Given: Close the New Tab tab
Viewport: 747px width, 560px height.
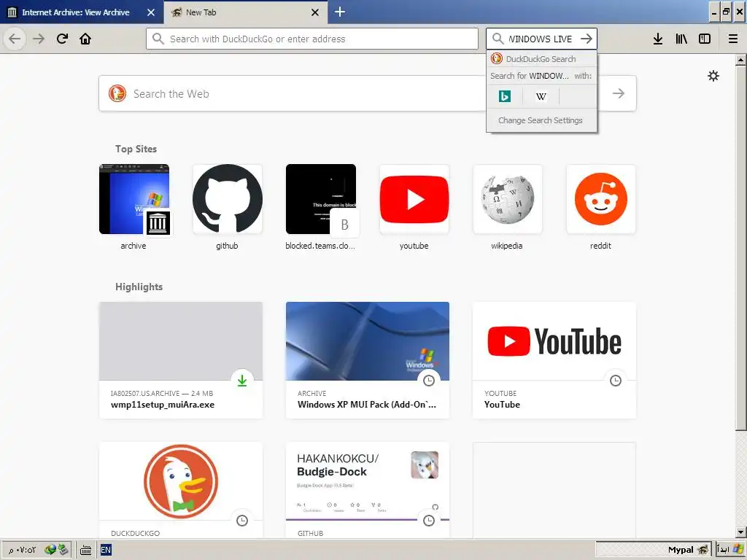Looking at the screenshot, I should 315,12.
